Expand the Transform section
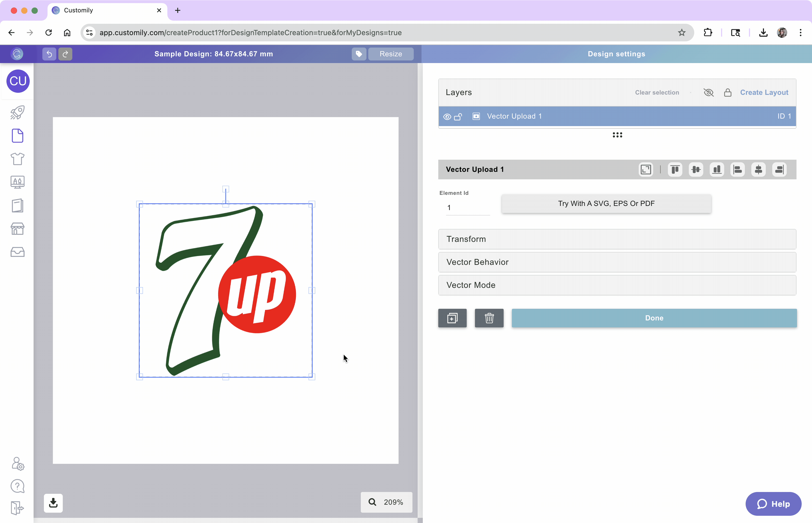The width and height of the screenshot is (812, 523). coord(617,239)
